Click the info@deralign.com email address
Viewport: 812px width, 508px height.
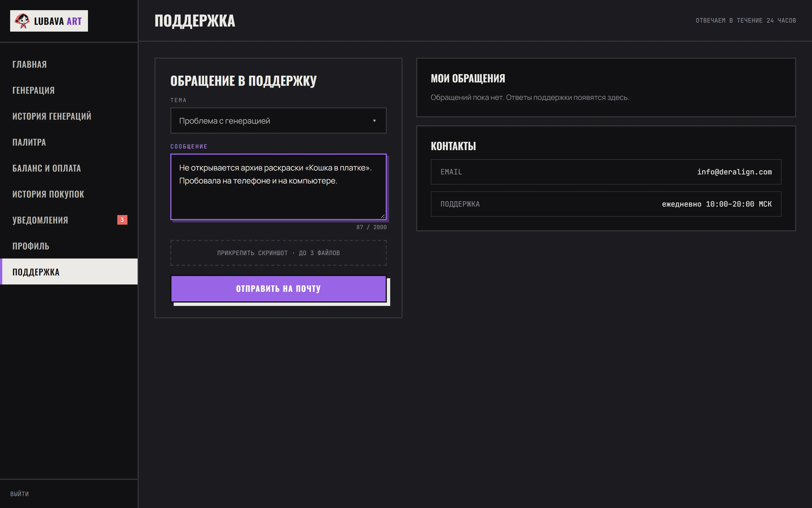pyautogui.click(x=734, y=172)
